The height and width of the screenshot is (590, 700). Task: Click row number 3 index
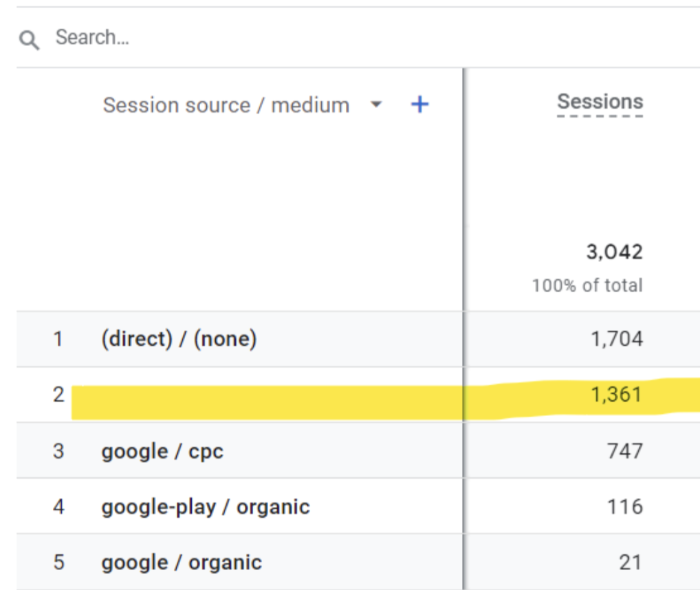click(58, 451)
